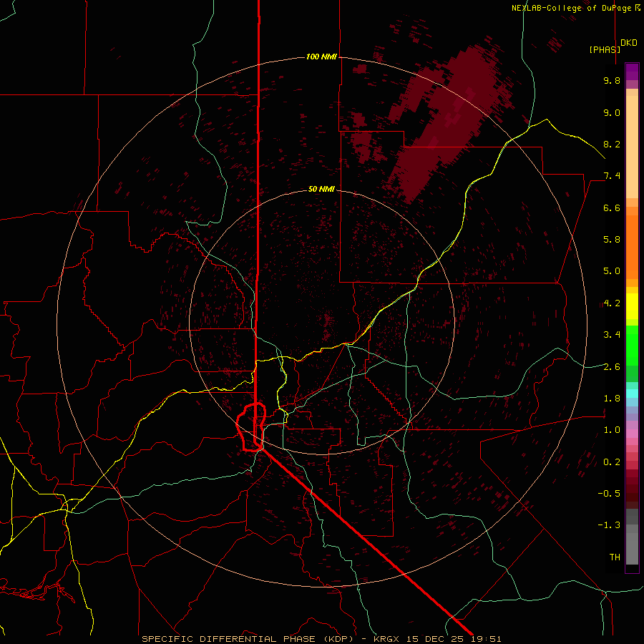Click the 1.0 value on the color scale
644x644 pixels.
pos(612,430)
